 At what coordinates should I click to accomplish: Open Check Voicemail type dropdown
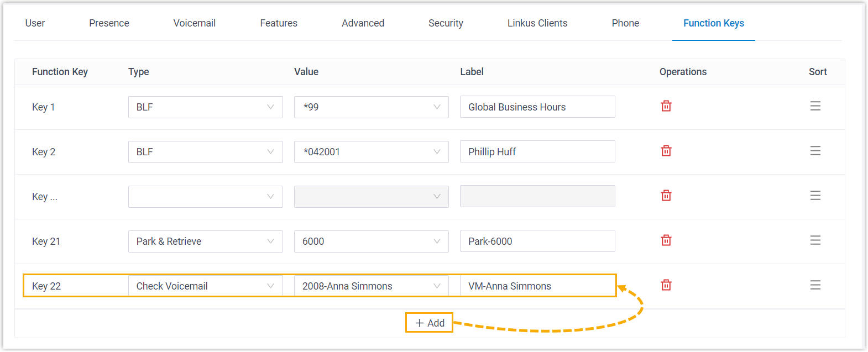[x=205, y=286]
